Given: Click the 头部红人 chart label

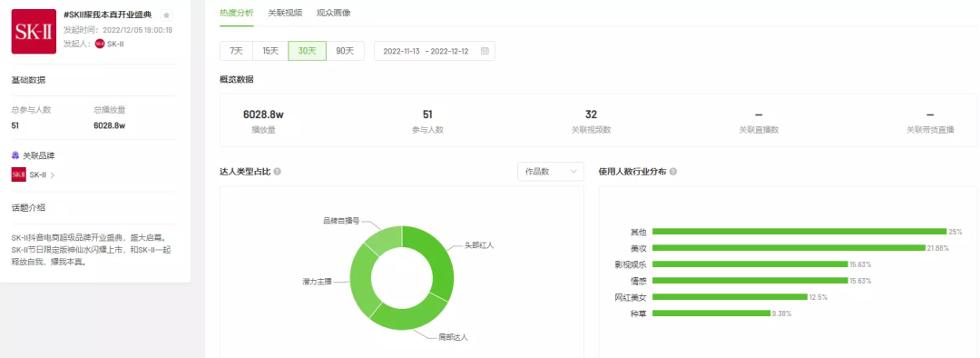Looking at the screenshot, I should point(479,245).
